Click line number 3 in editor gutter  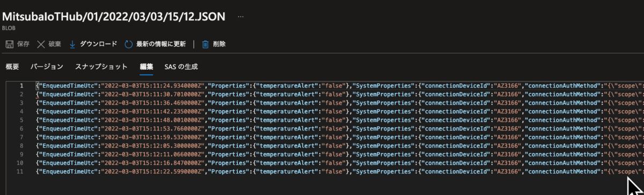pos(21,103)
